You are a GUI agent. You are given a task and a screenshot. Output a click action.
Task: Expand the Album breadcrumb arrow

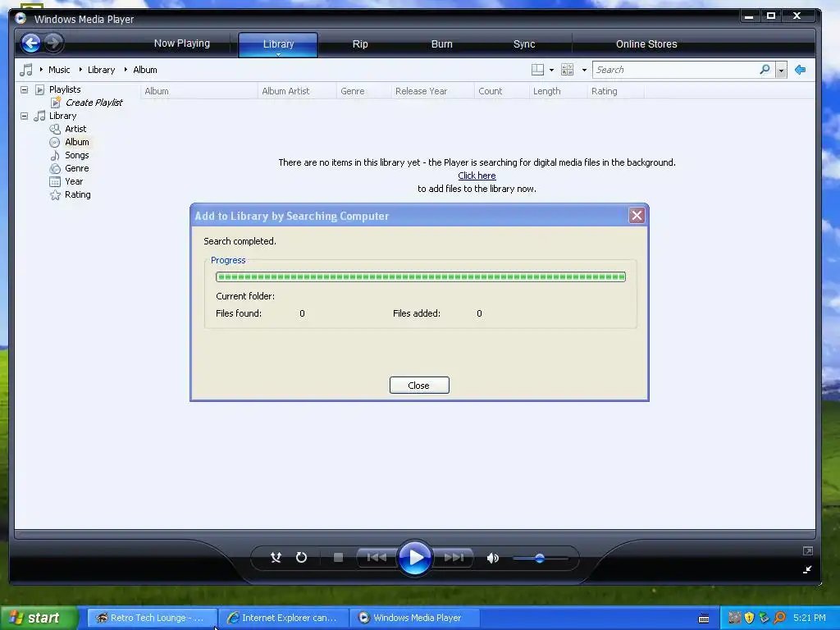[x=126, y=70]
